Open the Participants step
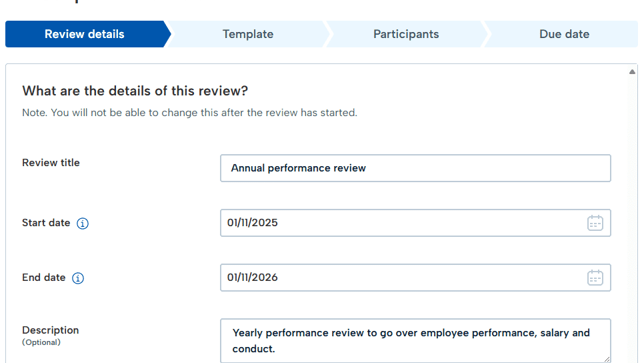Image resolution: width=644 pixels, height=363 pixels. pyautogui.click(x=406, y=34)
